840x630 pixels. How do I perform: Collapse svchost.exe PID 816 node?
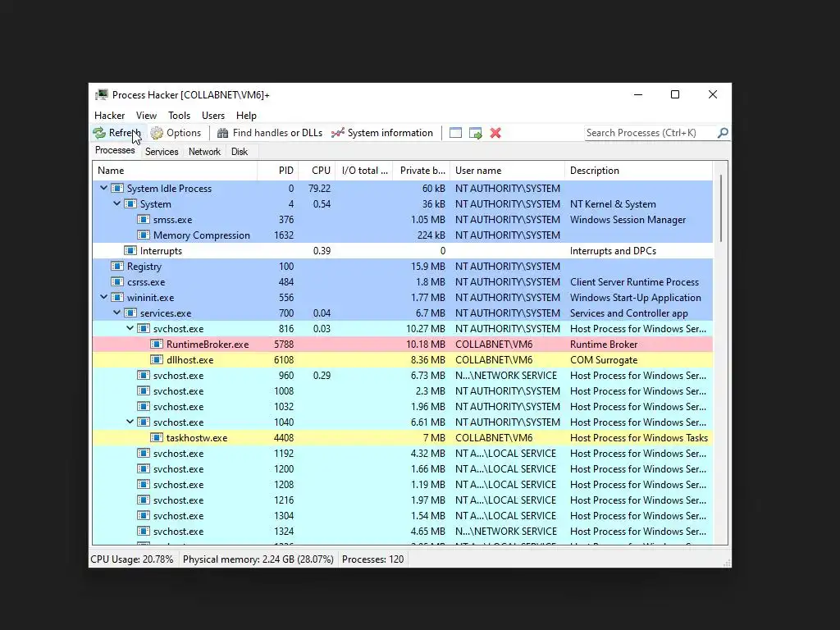click(x=130, y=328)
